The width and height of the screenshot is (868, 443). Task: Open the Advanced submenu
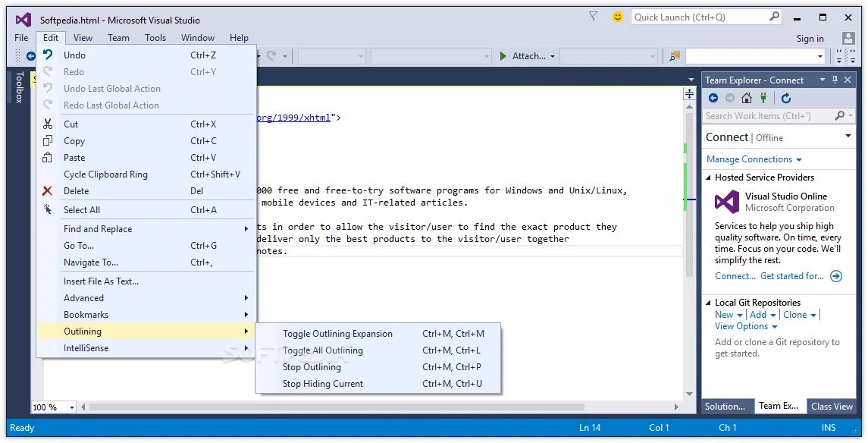(x=145, y=298)
